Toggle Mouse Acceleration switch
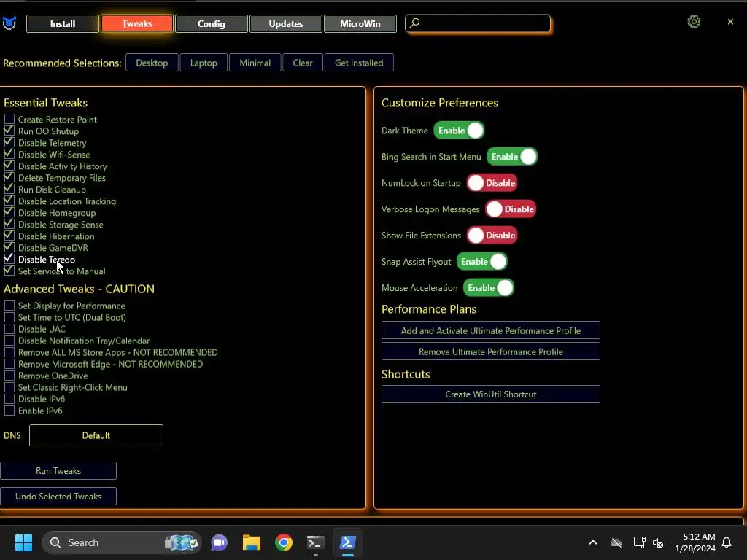 point(488,287)
